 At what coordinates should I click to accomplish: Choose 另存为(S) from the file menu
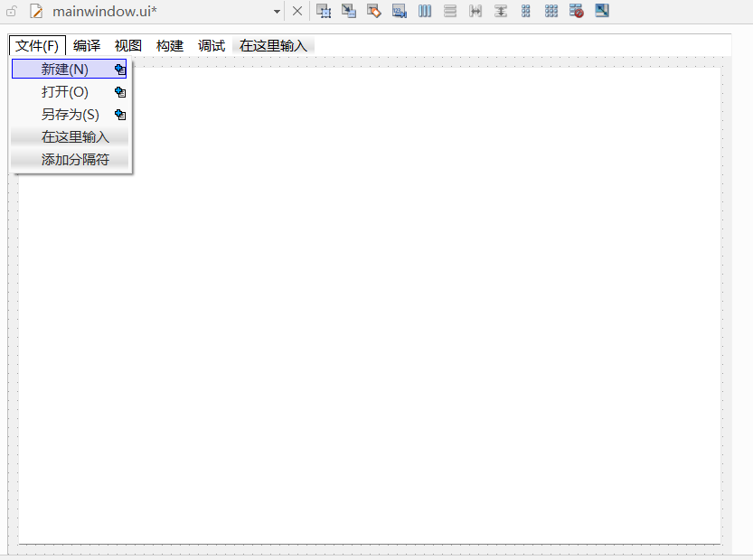[x=69, y=114]
